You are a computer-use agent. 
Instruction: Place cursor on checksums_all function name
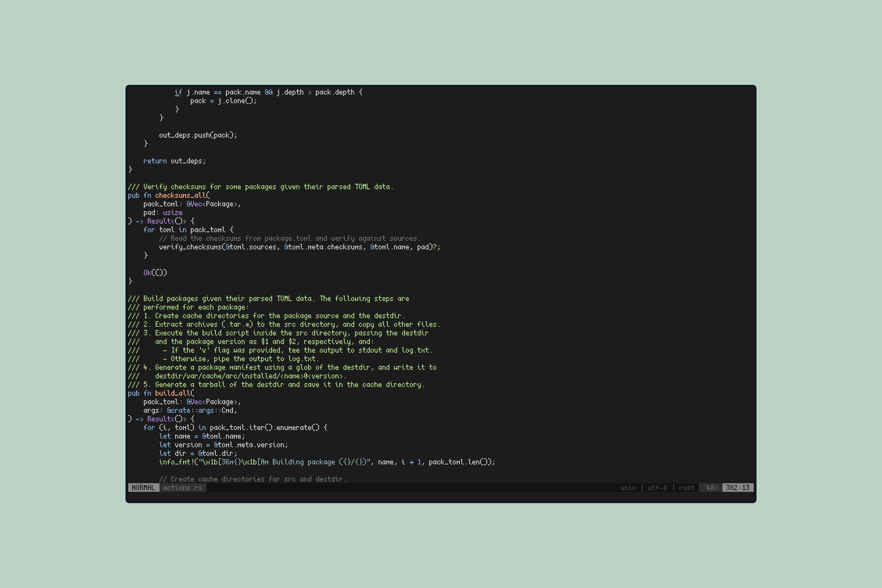click(x=180, y=195)
